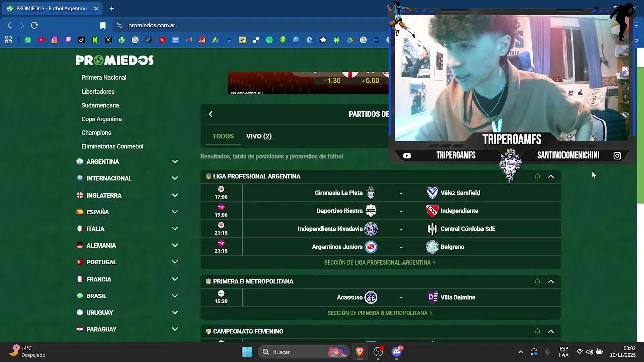Expand the INTERNACIONAL sidebar section
This screenshot has width=644, height=362.
point(175,178)
